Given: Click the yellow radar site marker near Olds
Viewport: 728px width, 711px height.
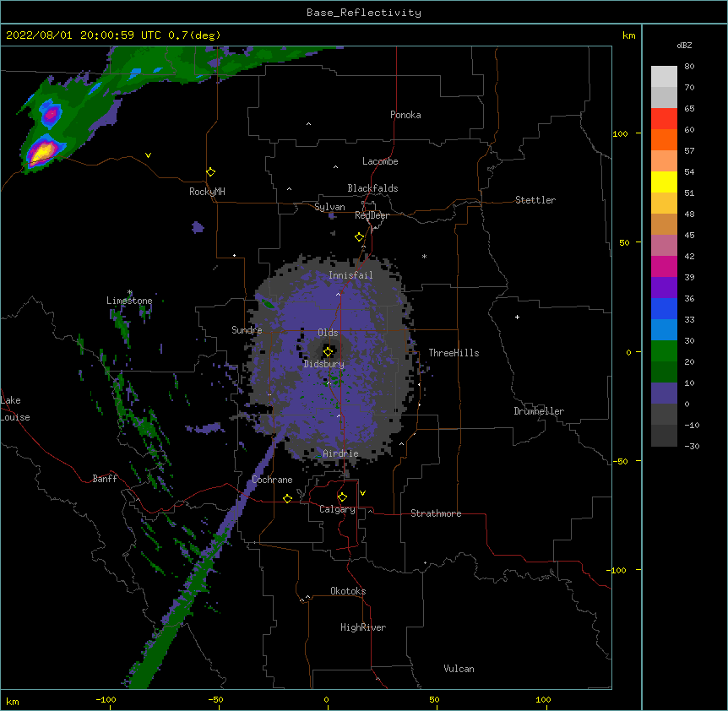Looking at the screenshot, I should coord(328,351).
